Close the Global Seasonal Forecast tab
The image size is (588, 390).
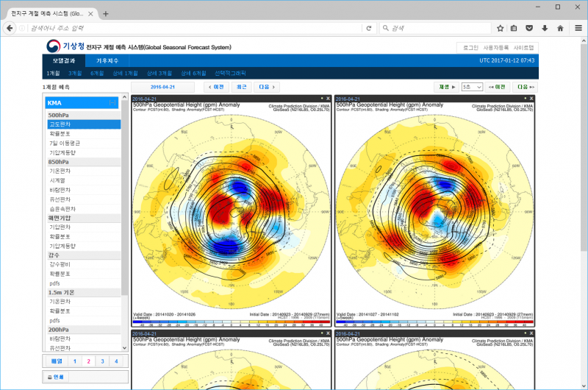coord(90,14)
